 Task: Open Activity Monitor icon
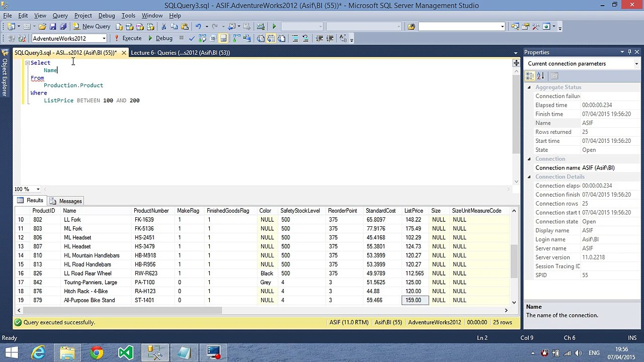261,26
